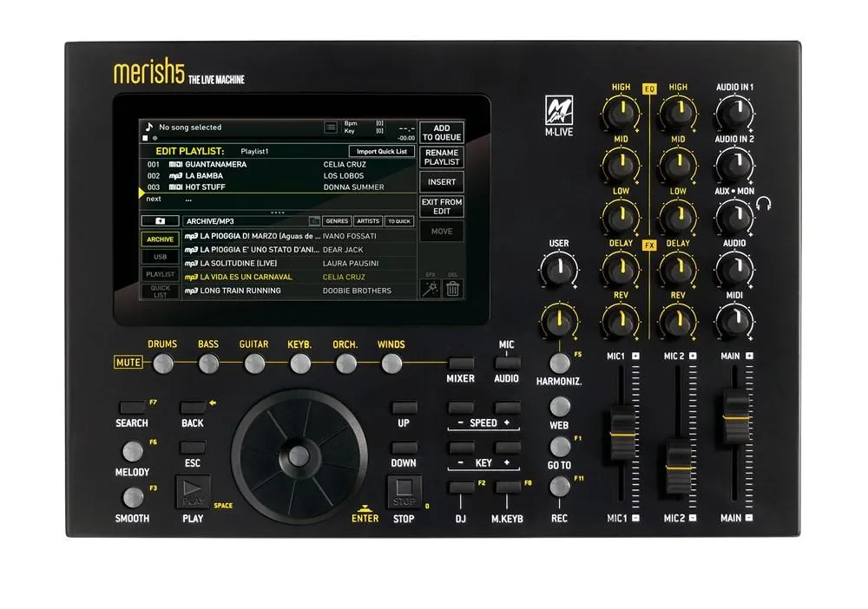Viewport: 868px width, 609px height.
Task: Open the EFX magic wand tool
Action: point(429,290)
